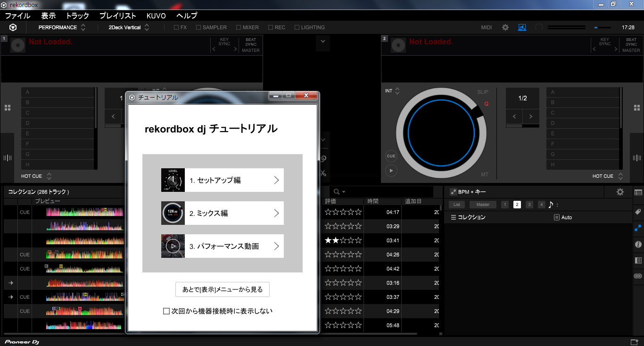This screenshot has height=346, width=644.
Task: Click the List button in BPM panel
Action: [457, 205]
